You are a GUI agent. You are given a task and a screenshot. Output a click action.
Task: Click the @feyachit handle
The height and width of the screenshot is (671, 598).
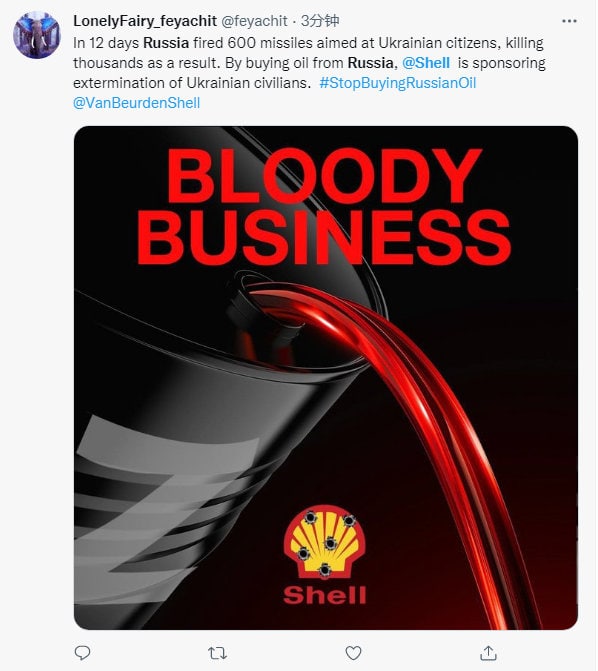[254, 21]
